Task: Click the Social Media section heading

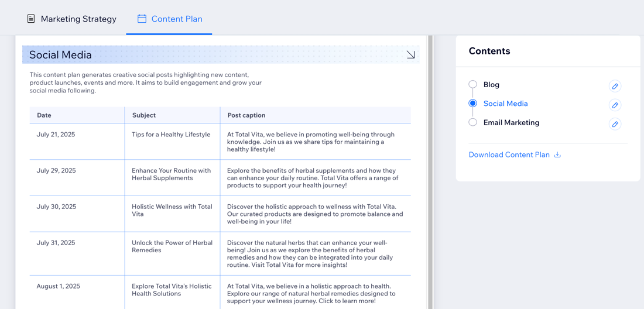Action: point(60,54)
